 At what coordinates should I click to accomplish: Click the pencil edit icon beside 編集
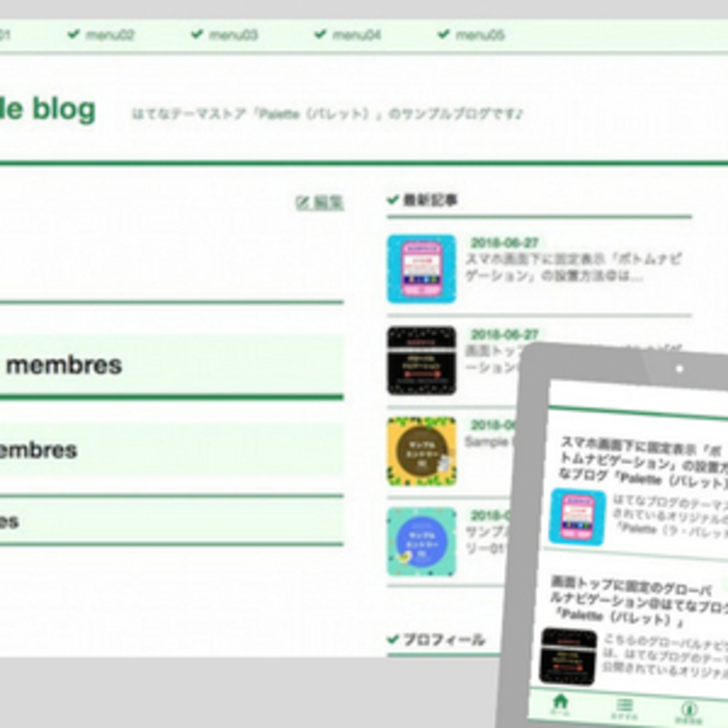click(x=302, y=202)
